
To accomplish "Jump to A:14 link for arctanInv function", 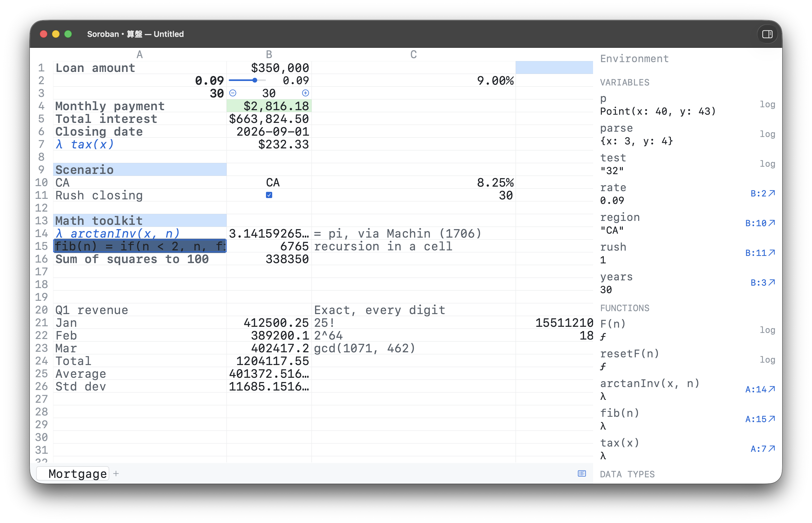I will 760,389.
